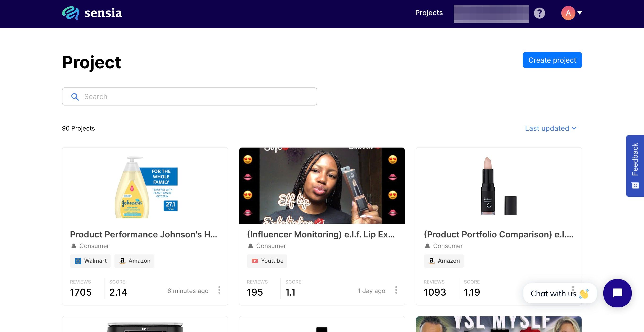Screen dimensions: 644x332
Task: Open Product Portfolio Comparison project title
Action: point(499,235)
